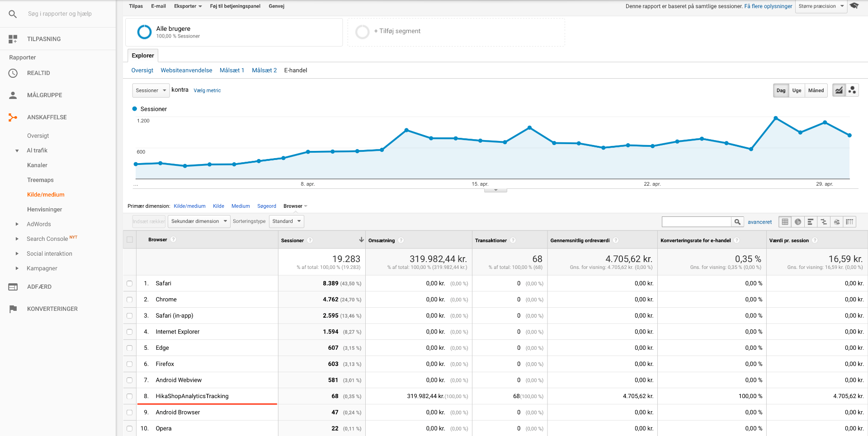Click the table filter search field
This screenshot has height=436, width=868.
pos(696,222)
